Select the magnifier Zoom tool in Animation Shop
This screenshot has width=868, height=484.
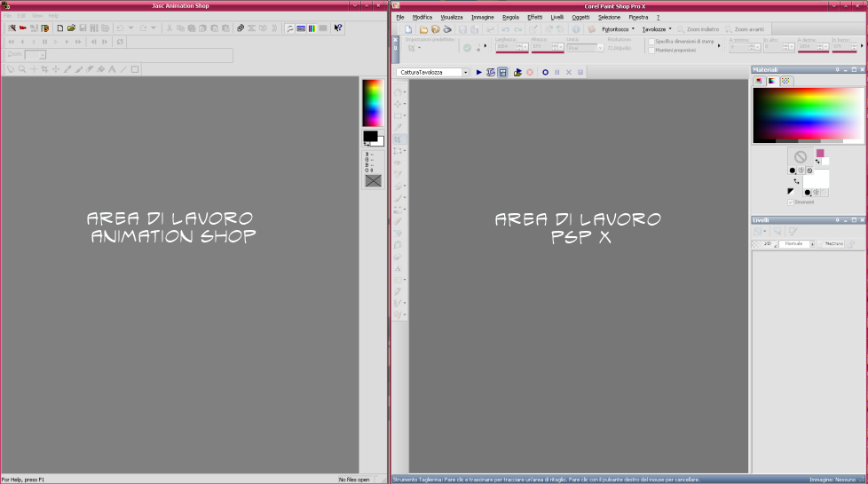[x=22, y=69]
